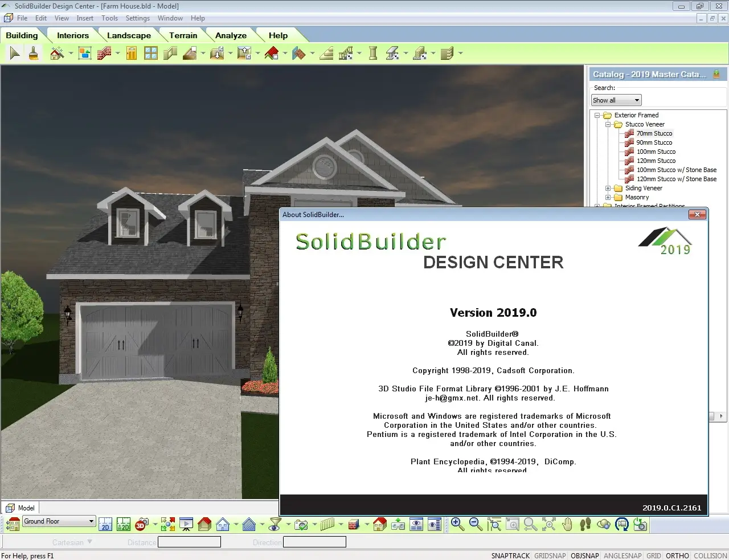Open the House Wizard tool
The width and height of the screenshot is (729, 560).
click(x=57, y=54)
